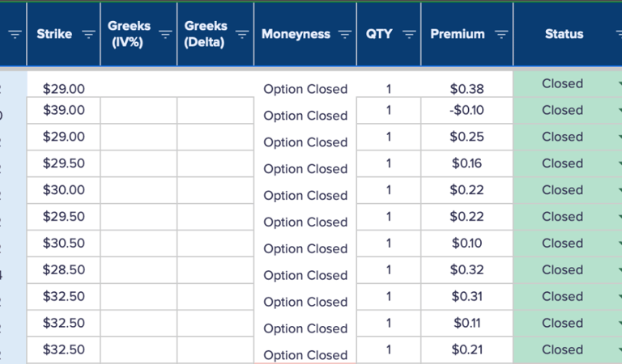Screen dimensions: 622x364
Task: Click the empty Greeks (IV%) cell beside $30.50
Action: pos(138,243)
